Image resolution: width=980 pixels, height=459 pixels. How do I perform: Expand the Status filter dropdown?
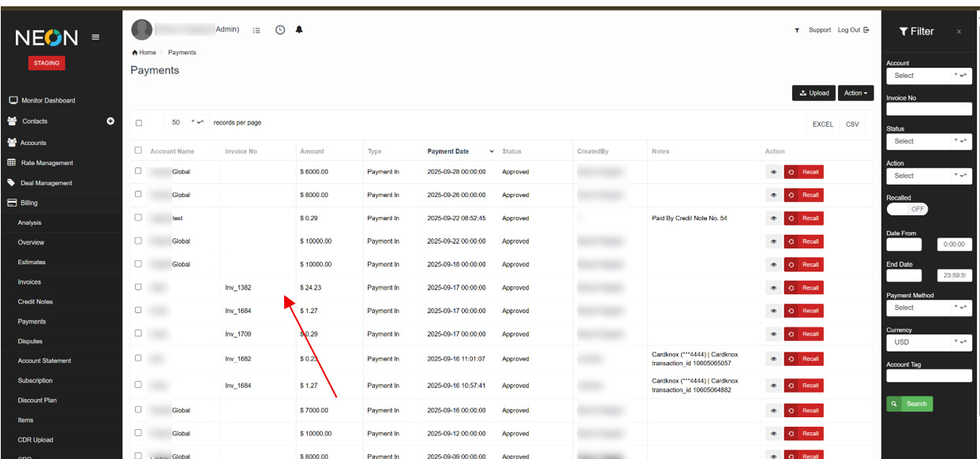929,141
